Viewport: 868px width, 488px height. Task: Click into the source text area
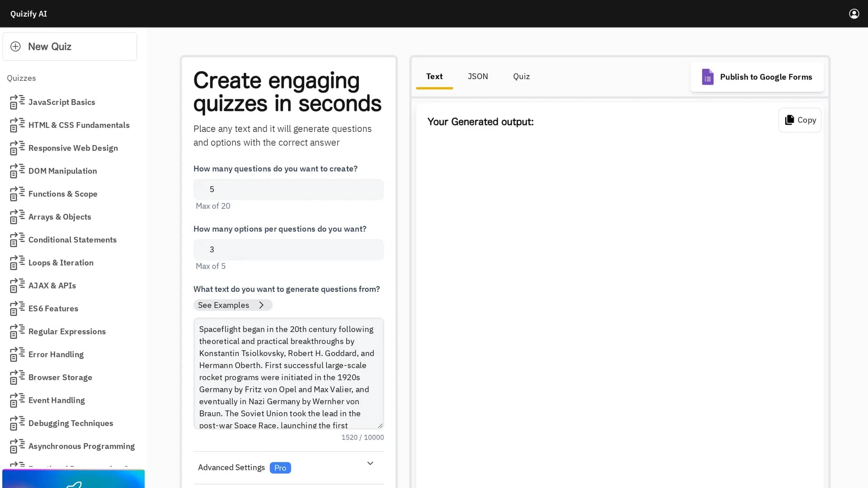tap(288, 373)
